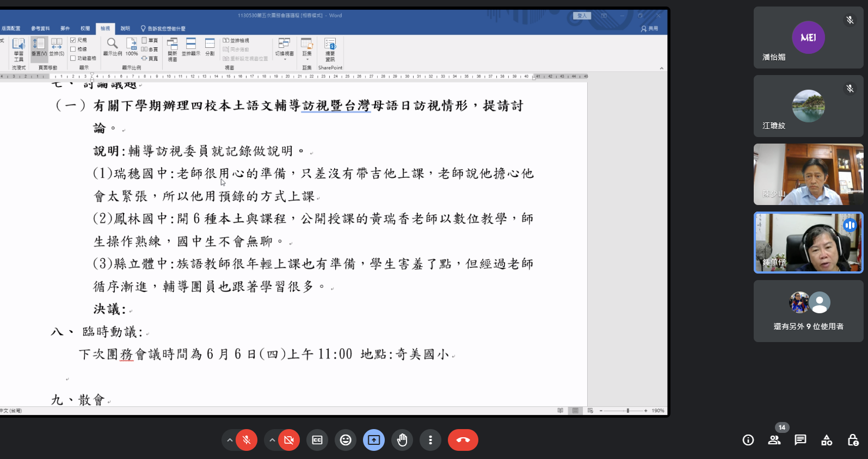Open the 切換視窗 switch windows dropdown

284,48
